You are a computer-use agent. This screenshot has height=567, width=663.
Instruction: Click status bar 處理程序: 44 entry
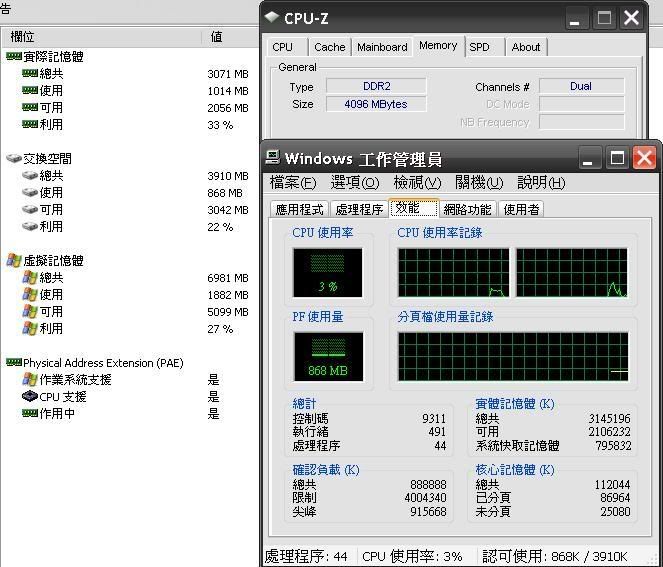tap(306, 556)
